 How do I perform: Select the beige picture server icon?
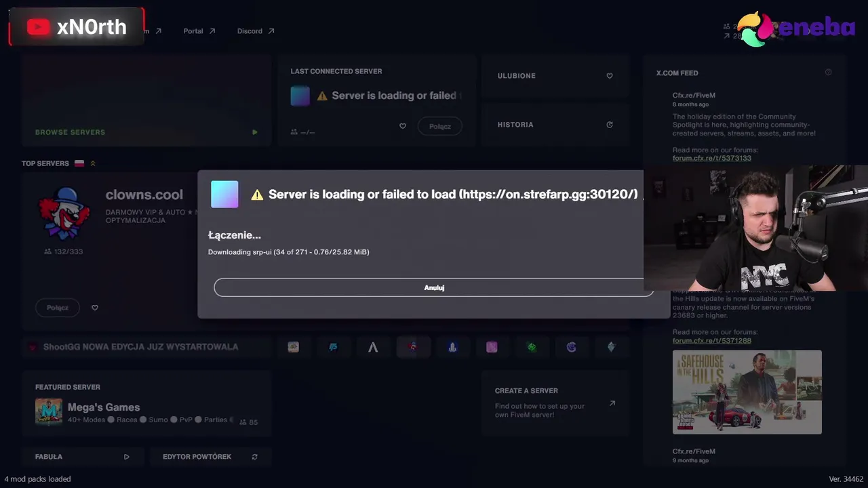point(294,347)
